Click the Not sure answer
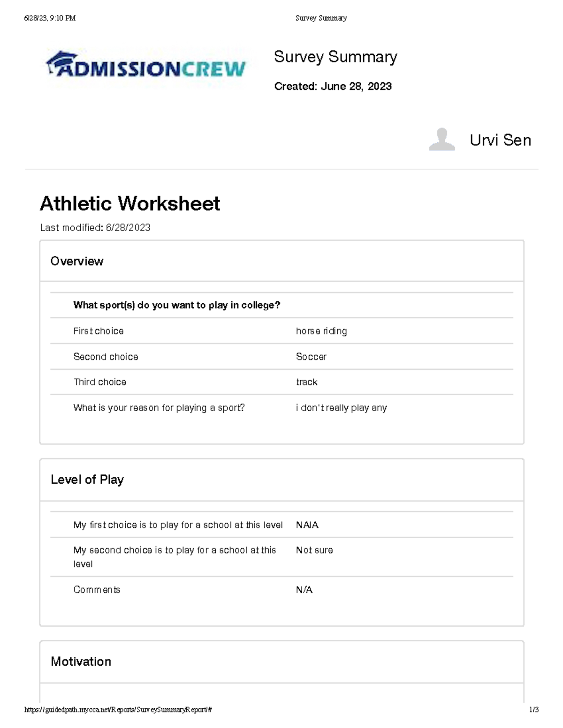This screenshot has width=563, height=728. (314, 550)
